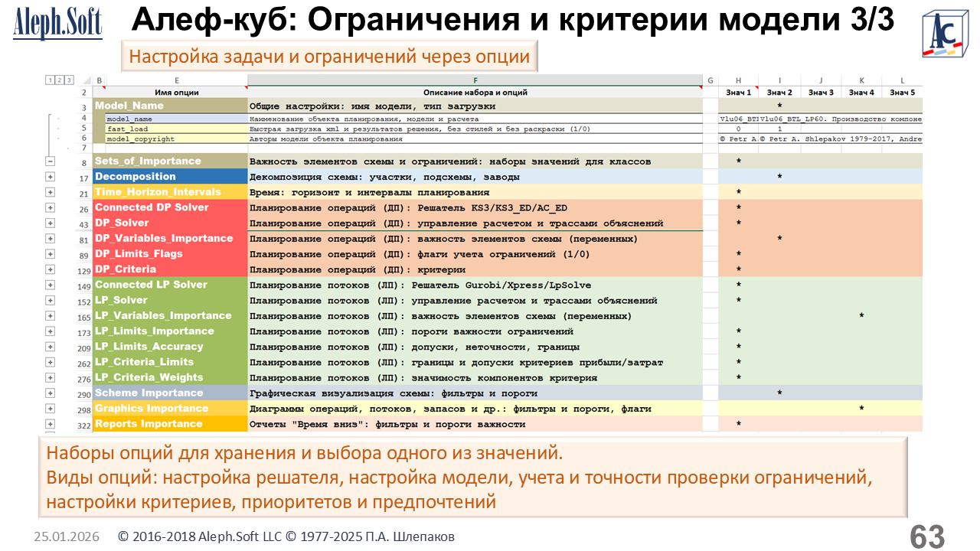Select the Connected DP Solver cell

(170, 207)
